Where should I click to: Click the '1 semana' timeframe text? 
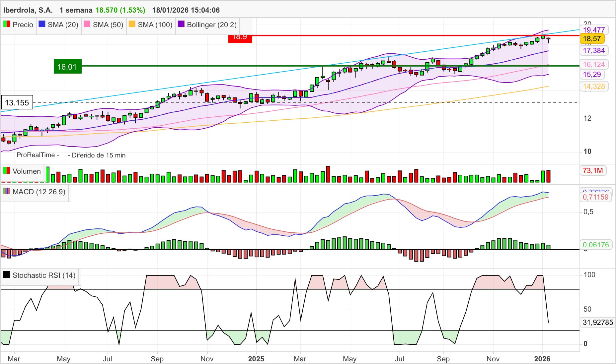coord(76,10)
